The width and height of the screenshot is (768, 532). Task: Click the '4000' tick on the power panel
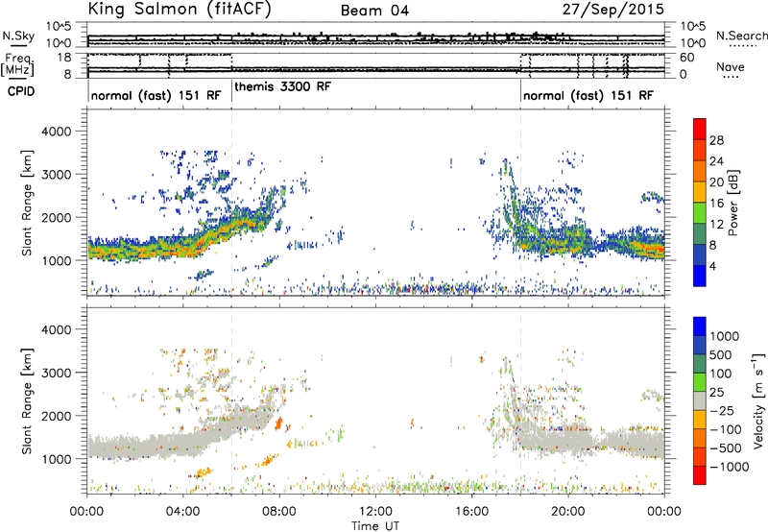pos(56,132)
